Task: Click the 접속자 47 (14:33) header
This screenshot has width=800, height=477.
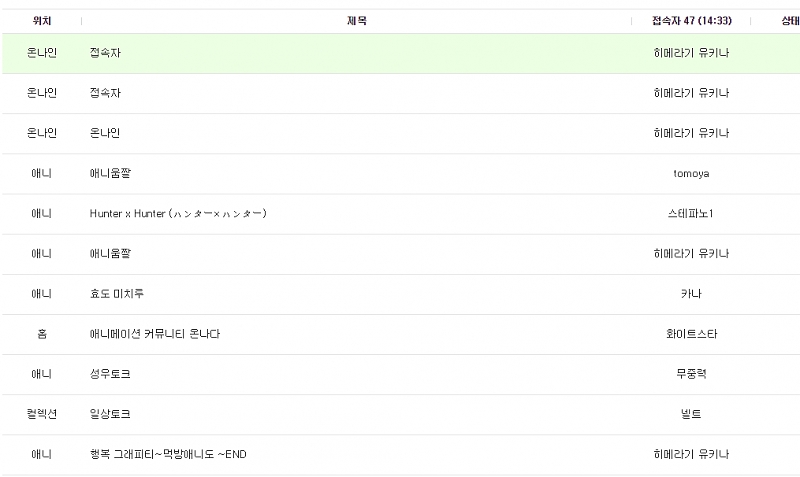Action: click(691, 21)
